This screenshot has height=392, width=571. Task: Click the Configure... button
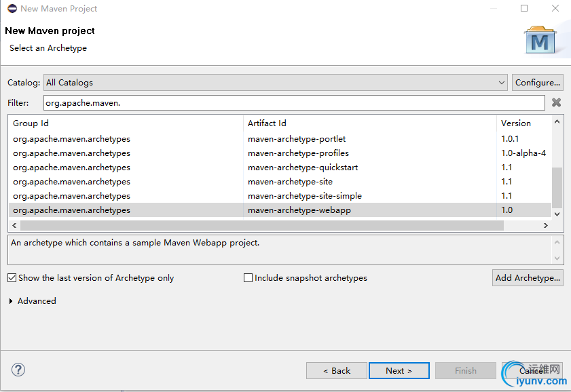538,83
